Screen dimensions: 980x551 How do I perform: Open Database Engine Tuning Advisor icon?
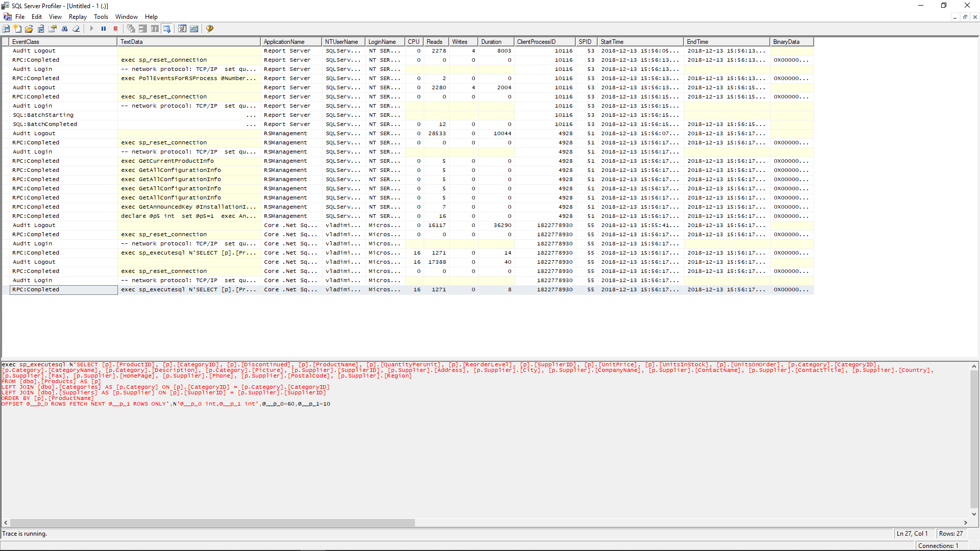click(x=182, y=29)
